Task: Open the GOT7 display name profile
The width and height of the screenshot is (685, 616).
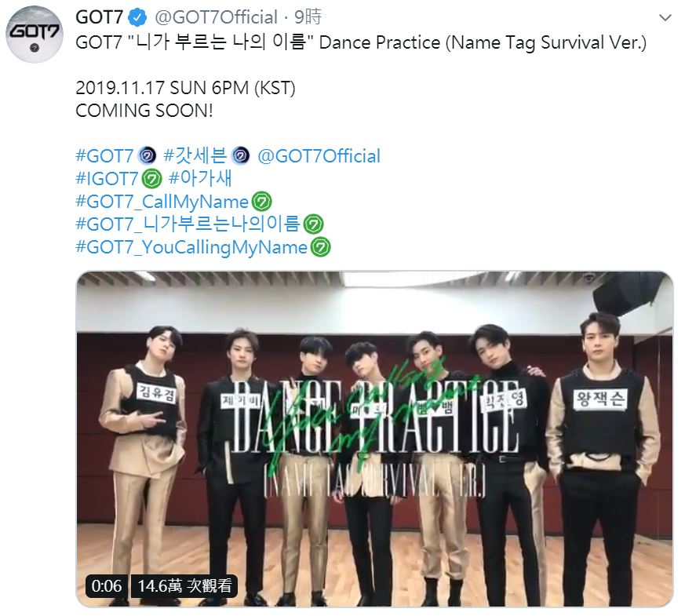Action: 98,17
